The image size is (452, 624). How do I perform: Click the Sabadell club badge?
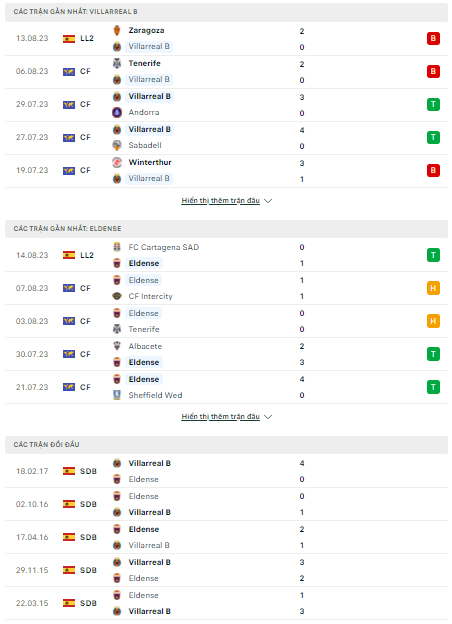tap(117, 146)
